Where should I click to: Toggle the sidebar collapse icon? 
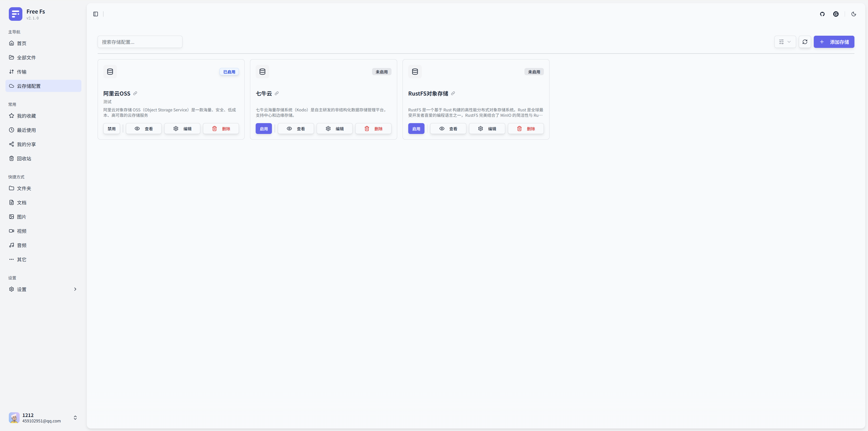[x=96, y=14]
